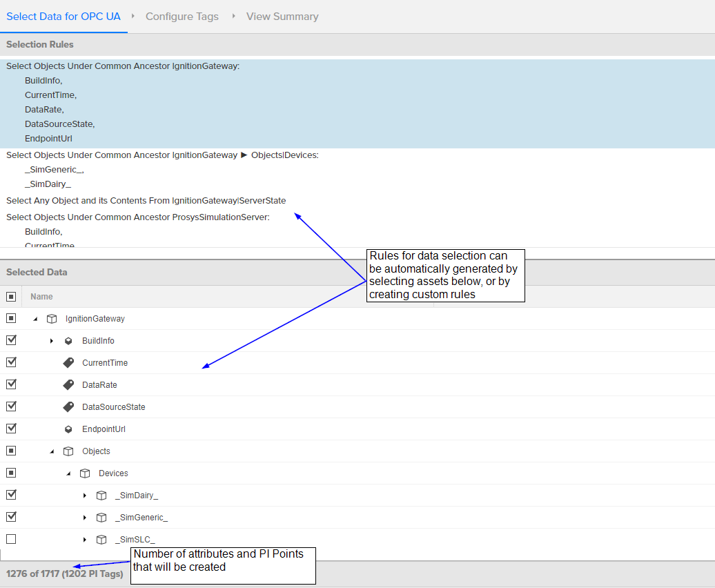715x588 pixels.
Task: Expand the BuildInfo tree node
Action: tap(52, 341)
